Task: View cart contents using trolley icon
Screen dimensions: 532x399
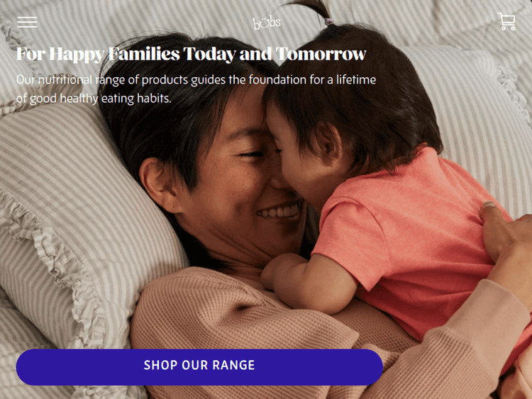Action: [x=507, y=21]
